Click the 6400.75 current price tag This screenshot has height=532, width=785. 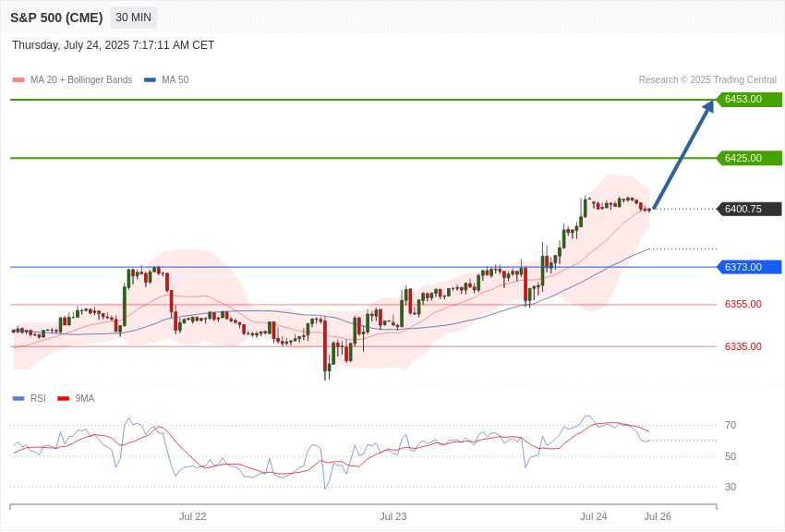pyautogui.click(x=749, y=209)
